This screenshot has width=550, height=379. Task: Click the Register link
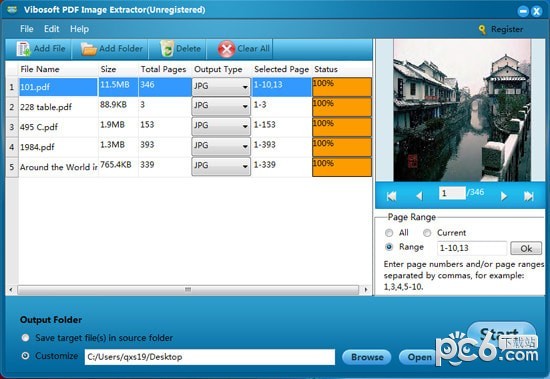pyautogui.click(x=507, y=29)
